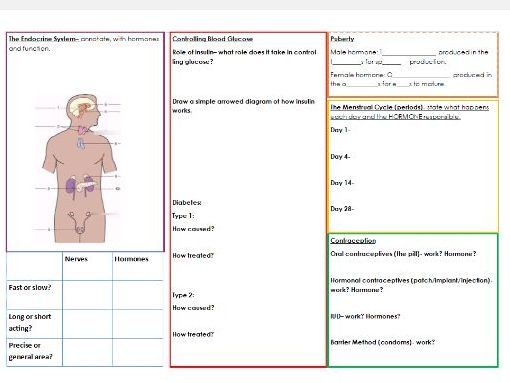Click the 'Day 14-' label
The width and height of the screenshot is (510, 383).
(x=342, y=183)
